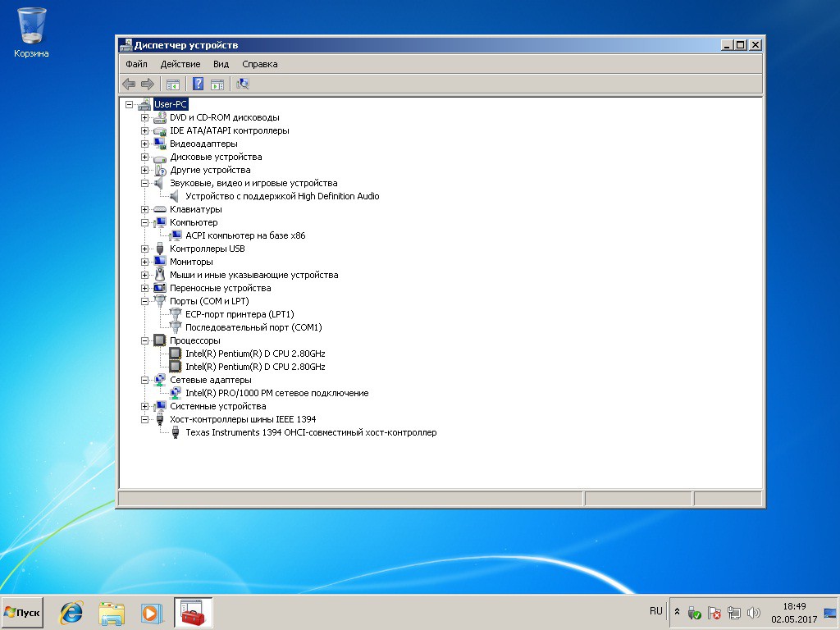Viewport: 840px width, 630px height.
Task: Open the "Справка" menu
Action: click(260, 64)
